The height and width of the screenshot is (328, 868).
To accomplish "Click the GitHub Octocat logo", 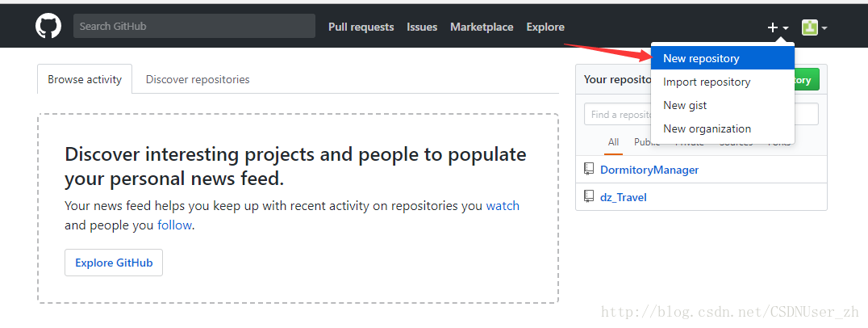I will (x=48, y=26).
